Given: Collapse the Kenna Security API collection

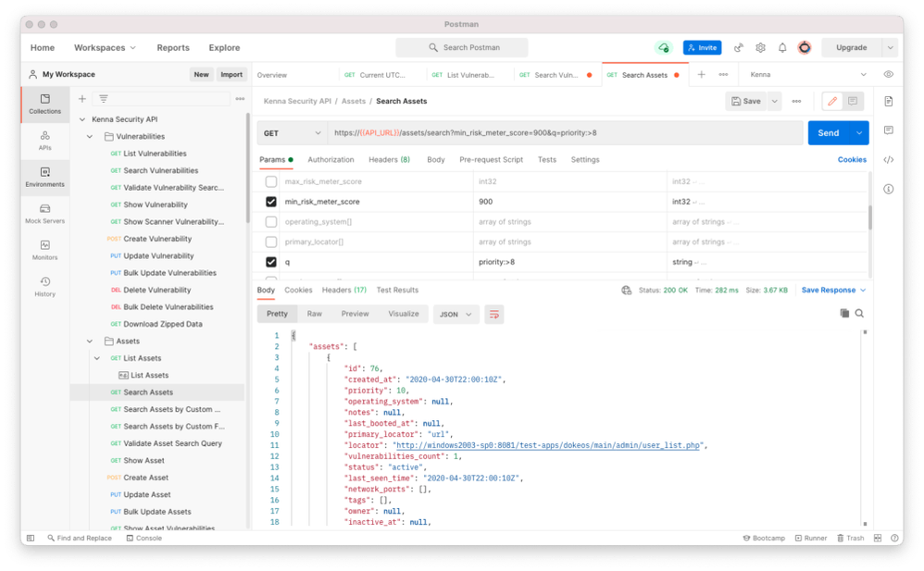Looking at the screenshot, I should (82, 119).
